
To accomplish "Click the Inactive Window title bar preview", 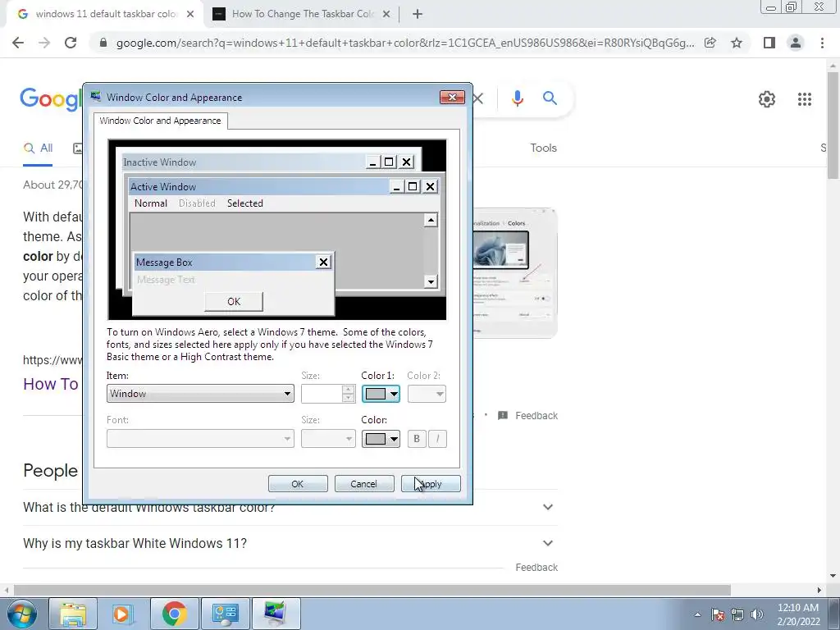I will 244,162.
